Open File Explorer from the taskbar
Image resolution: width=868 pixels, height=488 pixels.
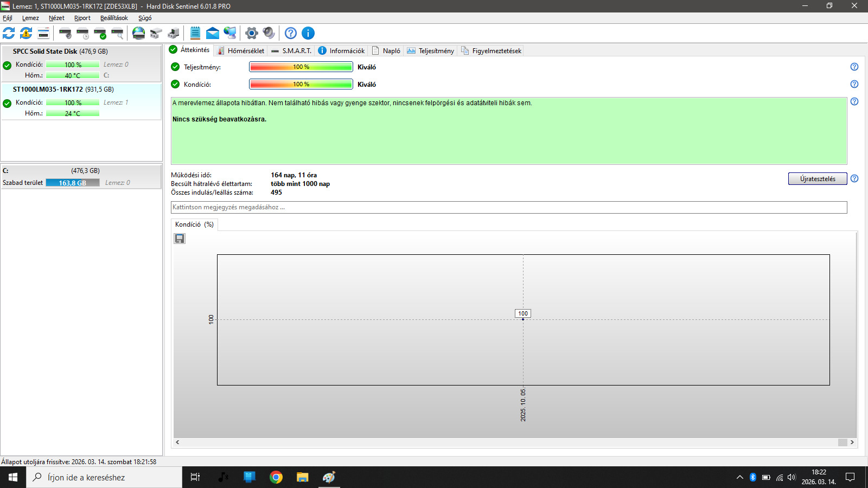click(302, 477)
